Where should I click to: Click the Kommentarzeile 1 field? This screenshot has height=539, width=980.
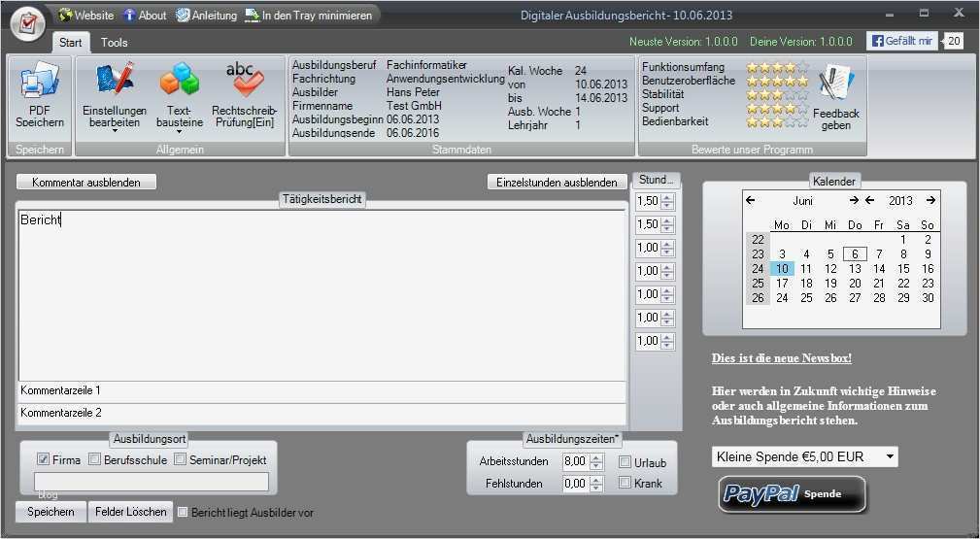point(321,390)
